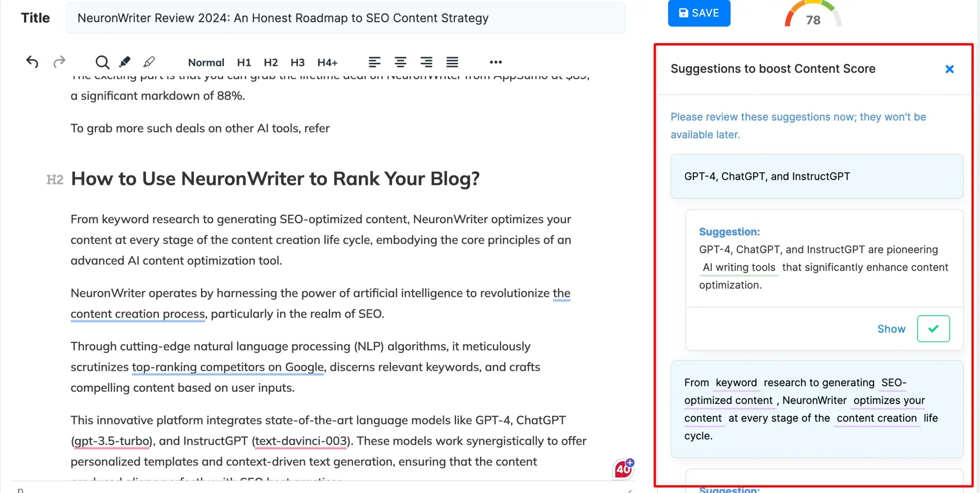Image resolution: width=980 pixels, height=493 pixels.
Task: Apply H2 heading style
Action: click(271, 62)
